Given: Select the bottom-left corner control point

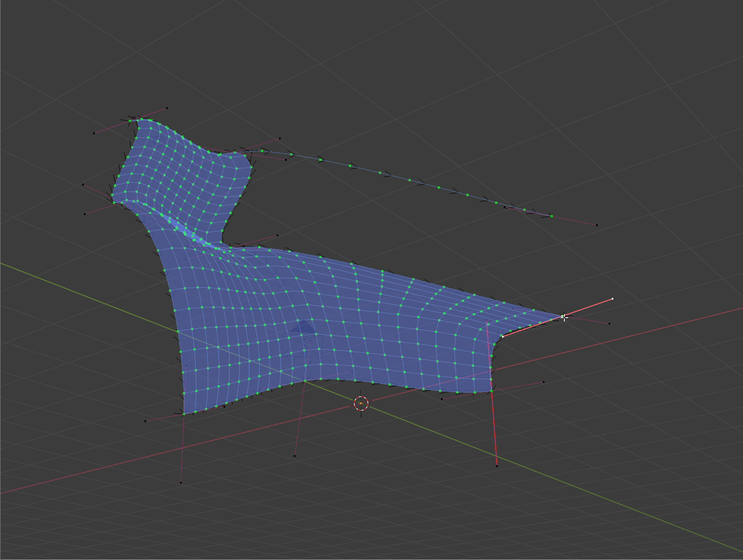Looking at the screenshot, I should (184, 414).
